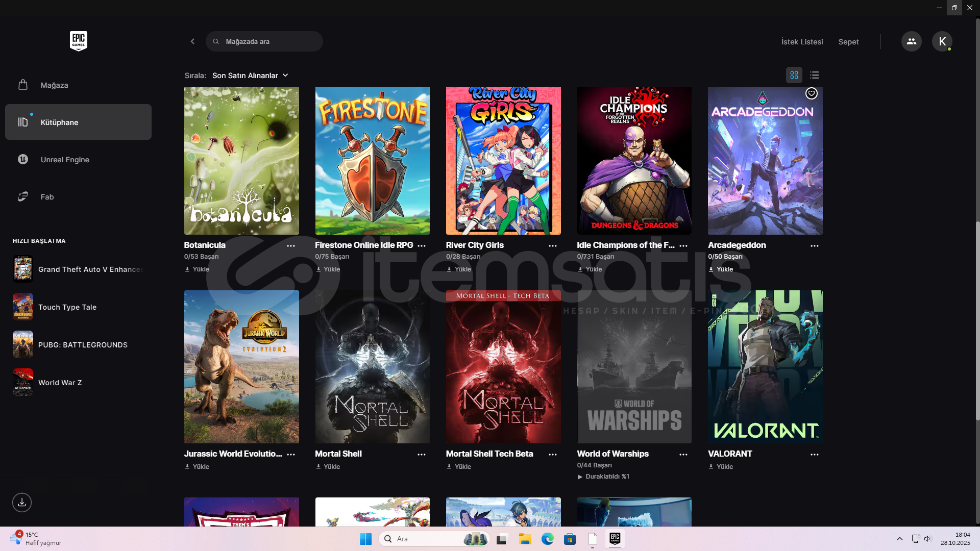
Task: Click the Jurassic World Evolution 2 cover
Action: coord(241,366)
